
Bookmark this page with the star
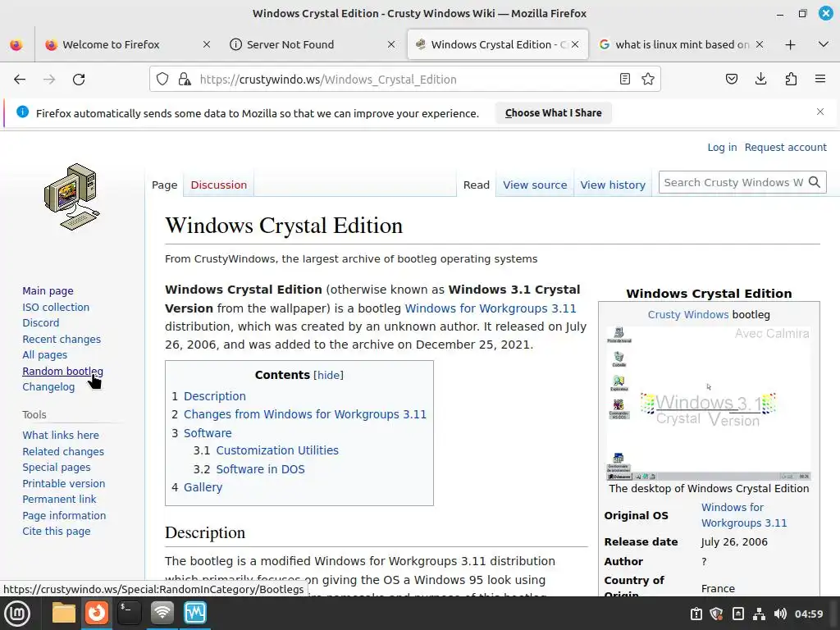648,80
